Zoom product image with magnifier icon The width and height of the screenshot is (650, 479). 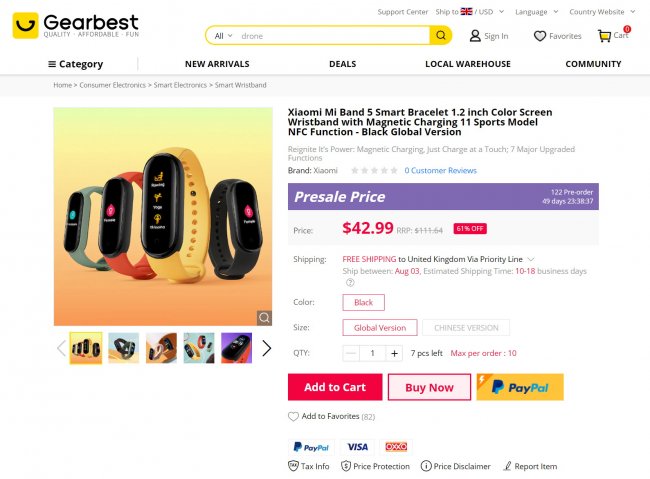264,317
